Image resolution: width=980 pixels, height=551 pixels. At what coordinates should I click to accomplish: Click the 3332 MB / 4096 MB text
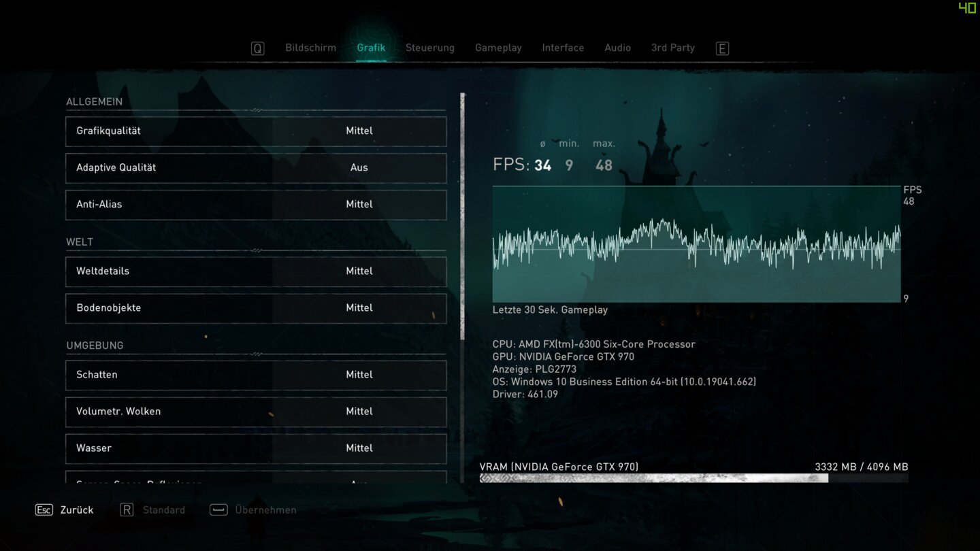pyautogui.click(x=862, y=467)
